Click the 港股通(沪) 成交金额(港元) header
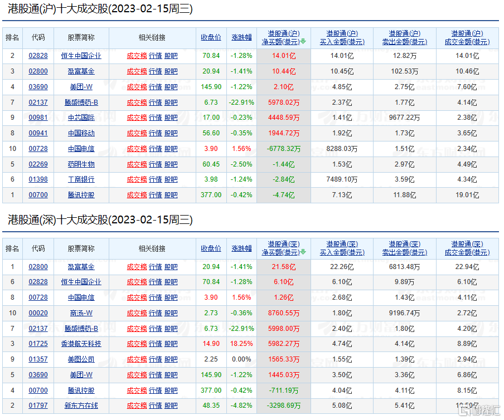Viewport: 504px width, 420px height. 467,37
